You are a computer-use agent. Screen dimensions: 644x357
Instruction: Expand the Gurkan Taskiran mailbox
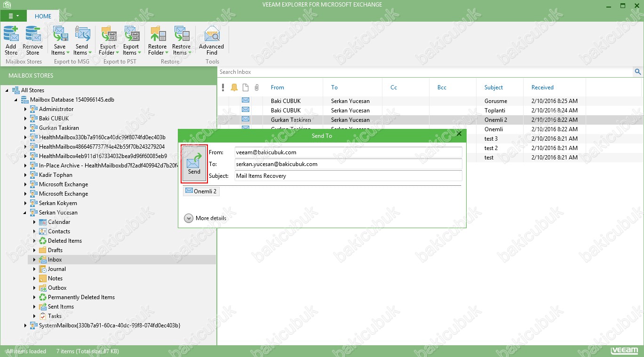click(x=25, y=128)
